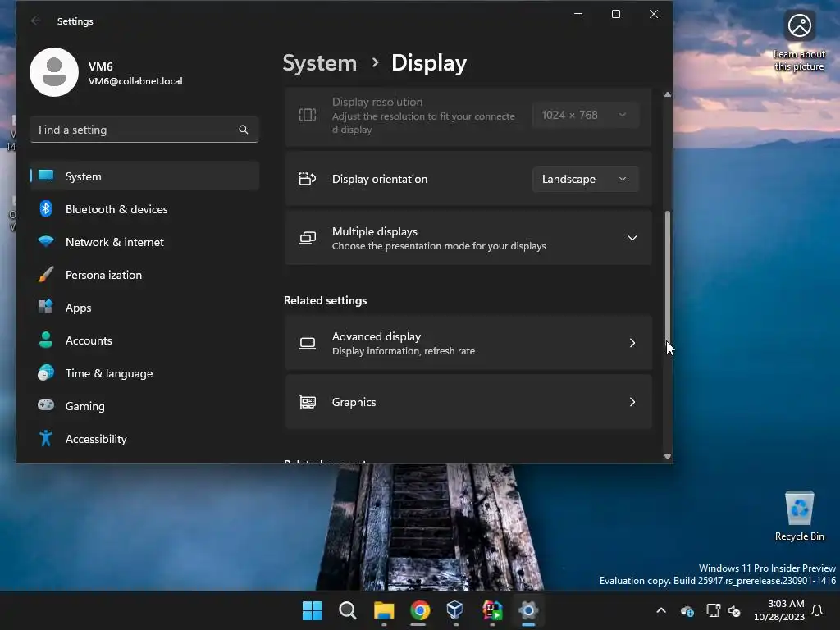Click the Settings gear in taskbar
This screenshot has width=840, height=630.
tap(527, 610)
